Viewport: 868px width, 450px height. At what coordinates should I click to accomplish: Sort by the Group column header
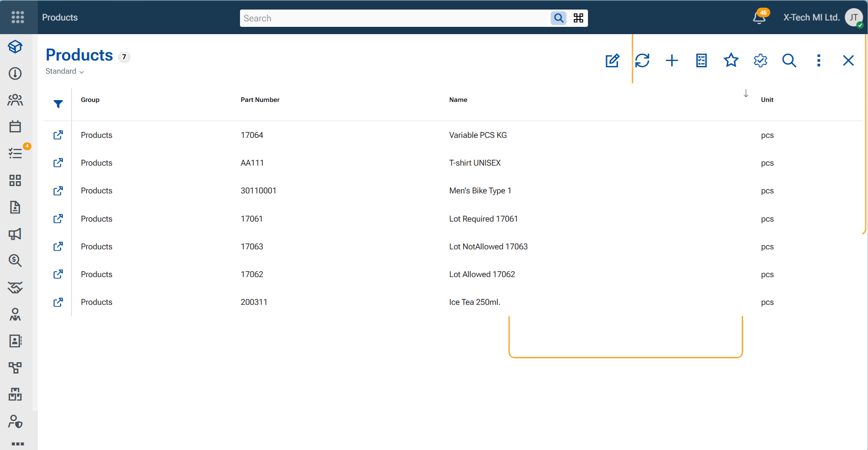pos(90,100)
